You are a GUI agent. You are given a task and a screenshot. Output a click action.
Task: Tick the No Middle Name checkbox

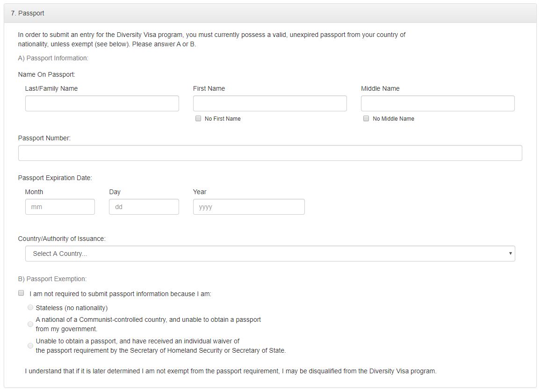click(x=366, y=118)
